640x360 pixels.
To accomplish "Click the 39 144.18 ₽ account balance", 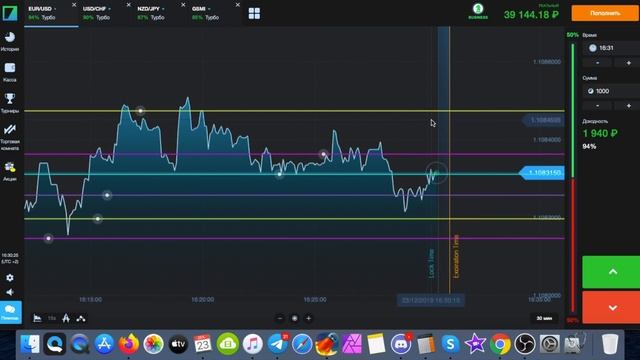I will tap(531, 15).
